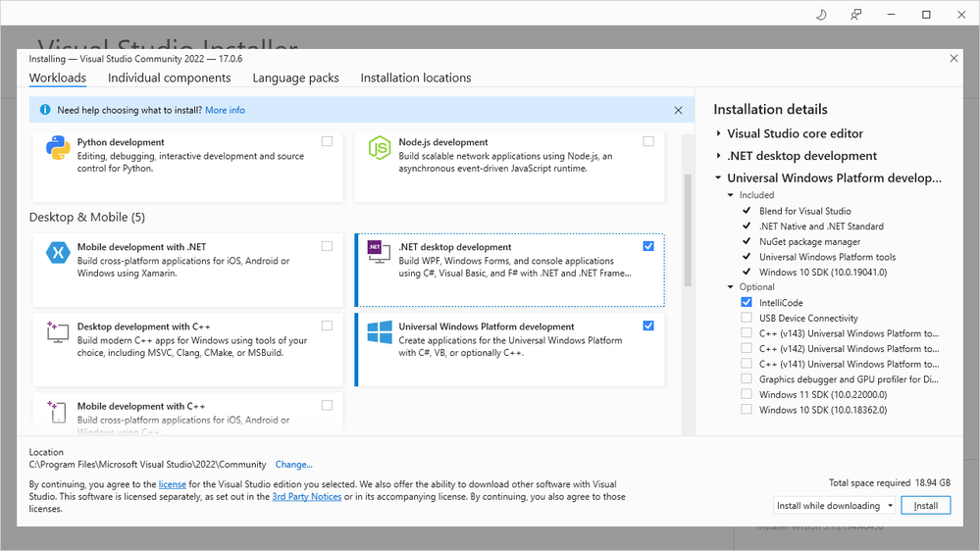Click the 'Change...' location link
Screen dimensions: 980x551
293,464
